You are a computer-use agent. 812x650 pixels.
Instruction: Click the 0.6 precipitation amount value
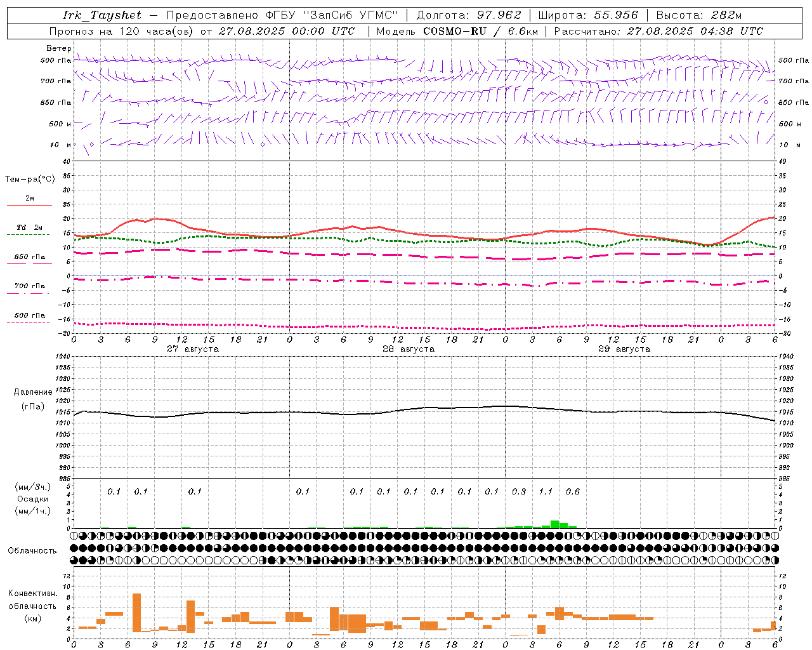click(573, 492)
